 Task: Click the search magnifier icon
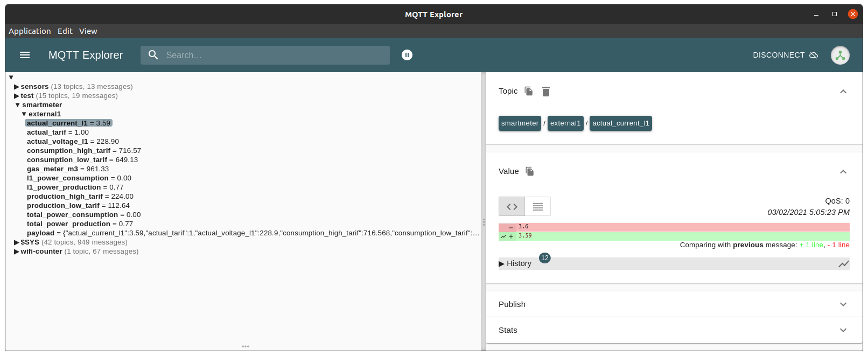pyautogui.click(x=153, y=55)
